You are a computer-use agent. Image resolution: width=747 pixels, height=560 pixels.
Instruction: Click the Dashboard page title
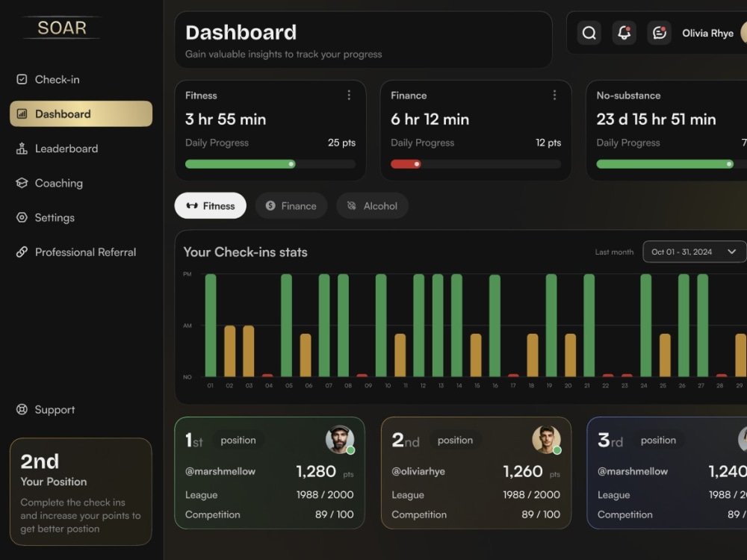point(241,32)
